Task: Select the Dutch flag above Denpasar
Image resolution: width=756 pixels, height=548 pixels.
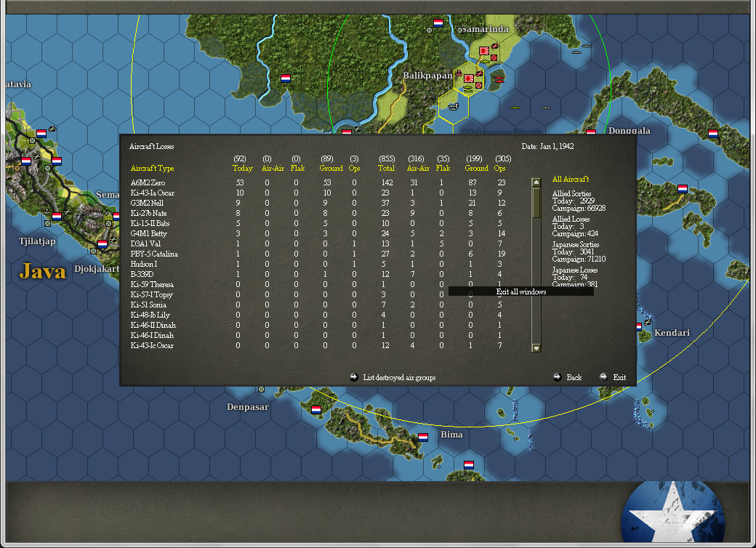Action: (318, 409)
